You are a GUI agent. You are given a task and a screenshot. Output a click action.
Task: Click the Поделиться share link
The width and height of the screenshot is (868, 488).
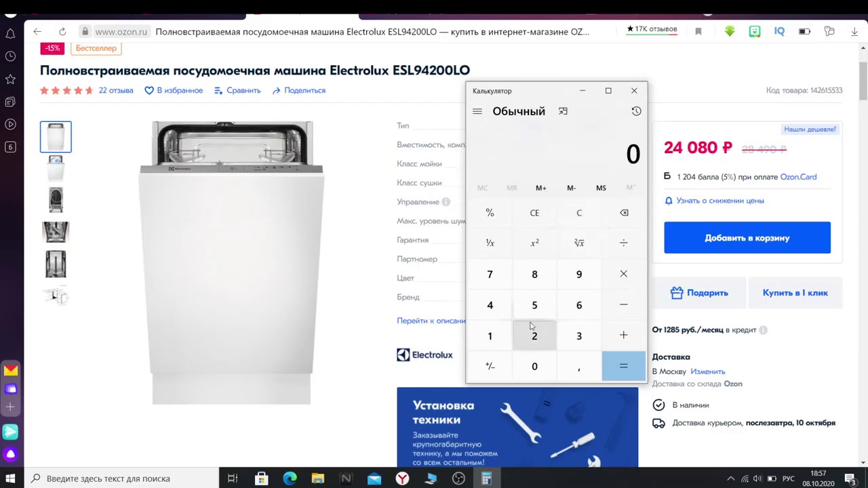pyautogui.click(x=299, y=90)
